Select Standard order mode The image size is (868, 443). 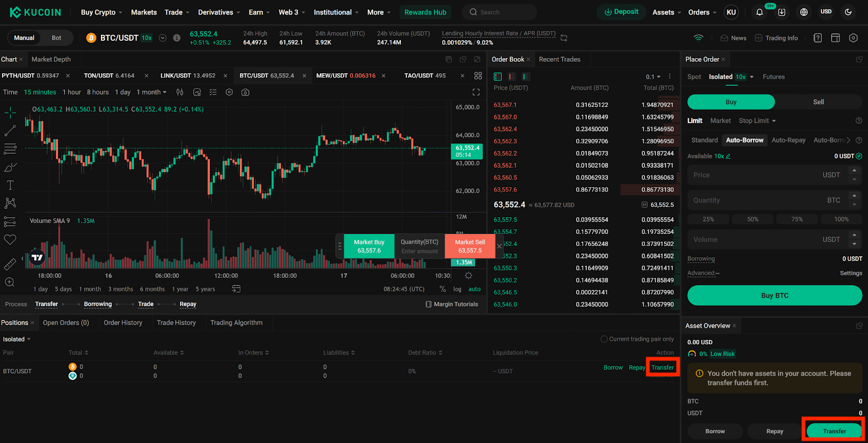(704, 140)
